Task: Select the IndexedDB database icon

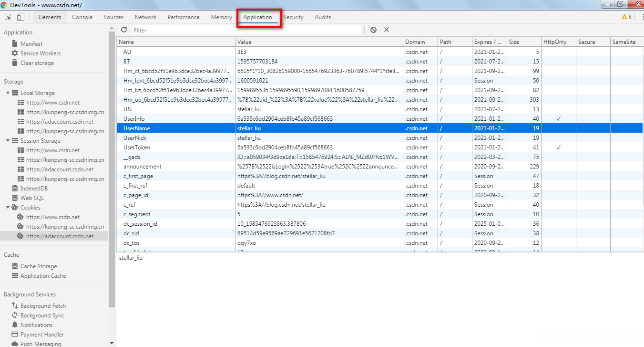Action: [x=15, y=189]
